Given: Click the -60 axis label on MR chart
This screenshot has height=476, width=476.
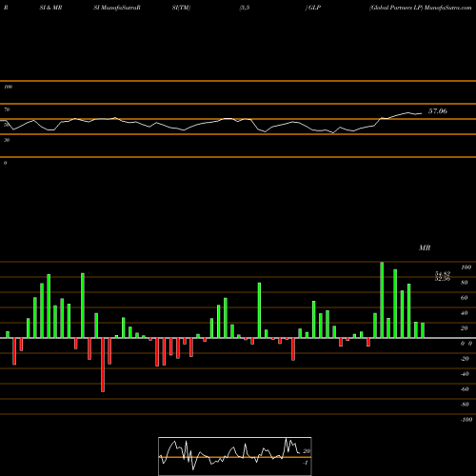Looking at the screenshot, I should coord(465,389).
